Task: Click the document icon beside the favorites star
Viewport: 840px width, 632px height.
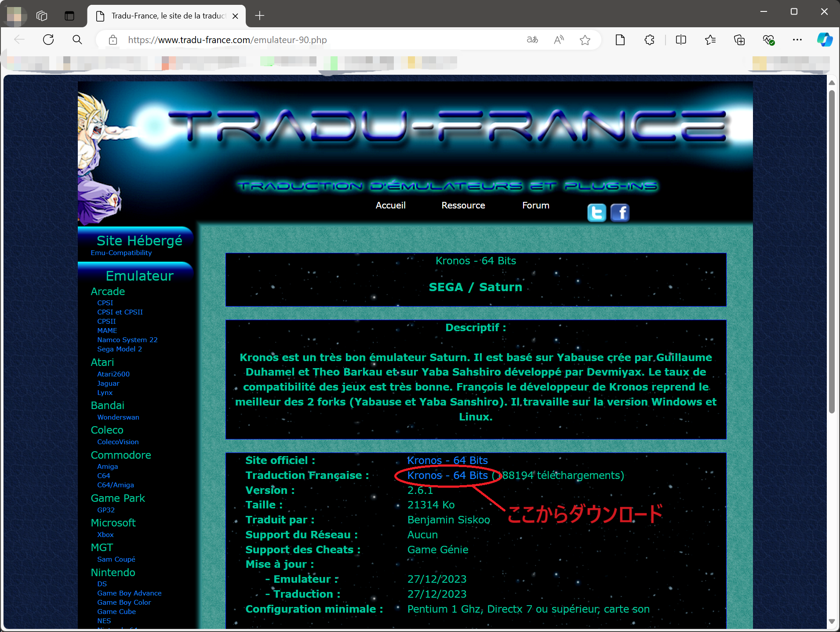Action: tap(620, 40)
